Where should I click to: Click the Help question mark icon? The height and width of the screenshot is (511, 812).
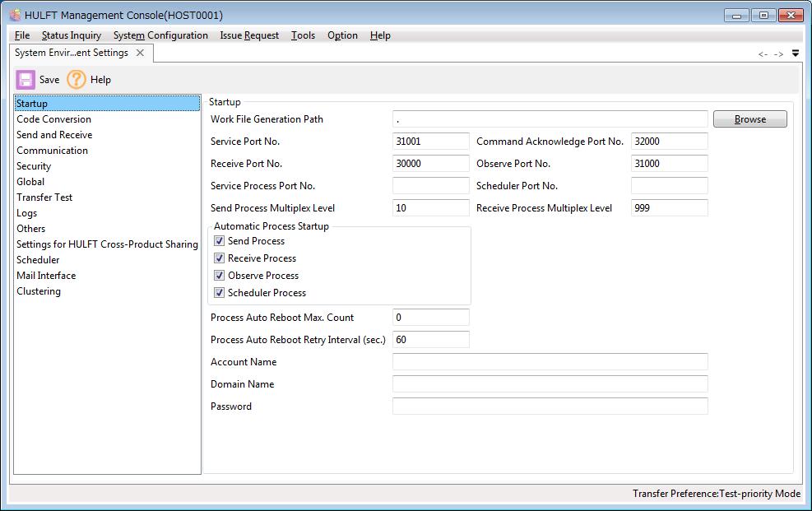tap(77, 80)
